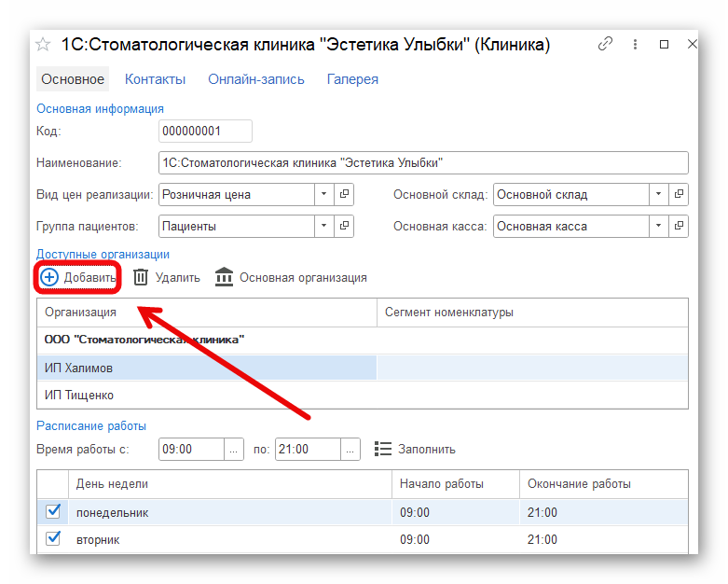728x584 pixels.
Task: Click the Начало работы column header
Action: tap(456, 484)
